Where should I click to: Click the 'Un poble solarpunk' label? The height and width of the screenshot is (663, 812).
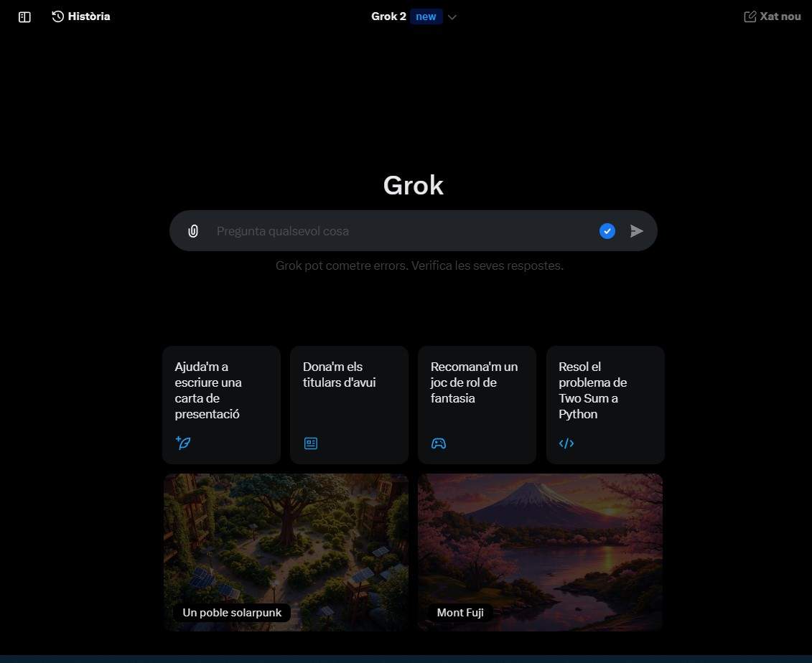click(232, 613)
